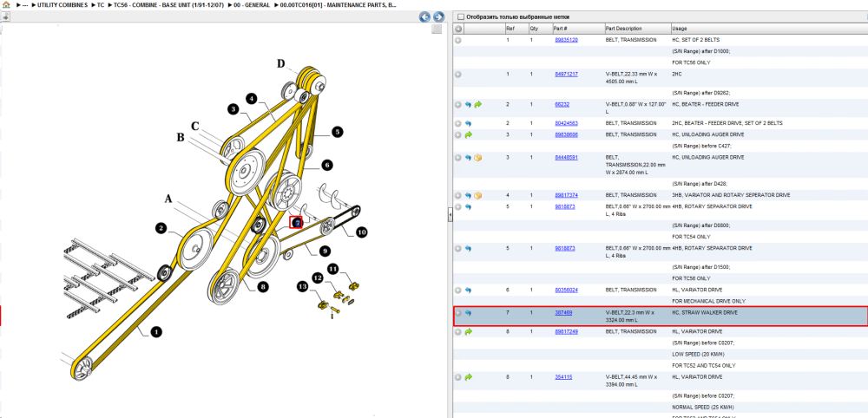Collapse the panel using the splitter handle
The image size is (868, 418).
coord(450,215)
